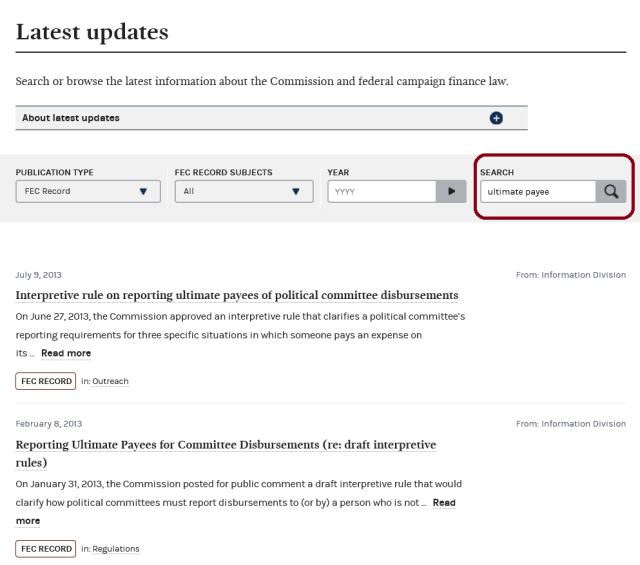The width and height of the screenshot is (640, 565).
Task: Focus the Year input field
Action: (382, 191)
